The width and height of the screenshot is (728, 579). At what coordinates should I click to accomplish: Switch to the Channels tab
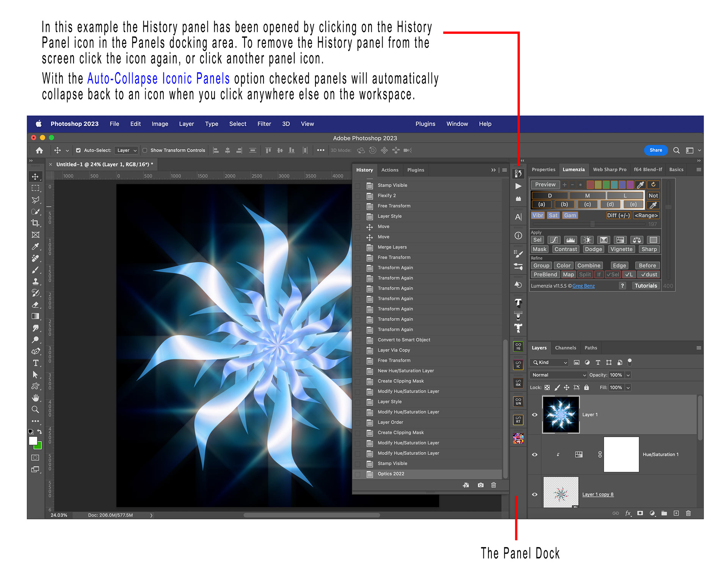pyautogui.click(x=565, y=348)
